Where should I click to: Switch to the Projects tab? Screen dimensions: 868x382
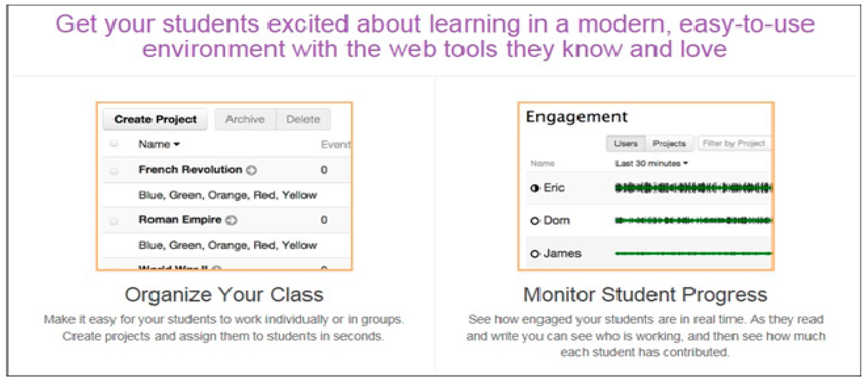(669, 144)
